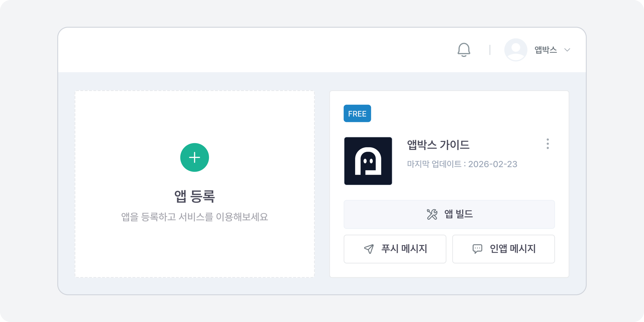Click the wrench tools icon for build
Screen dimensions: 644x322
[x=432, y=214]
